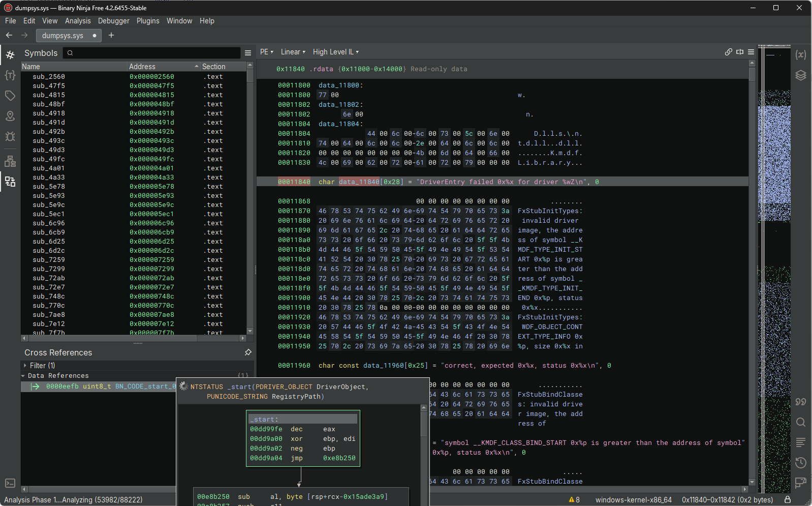Toggle the split pane icon
The height and width of the screenshot is (506, 812).
740,52
